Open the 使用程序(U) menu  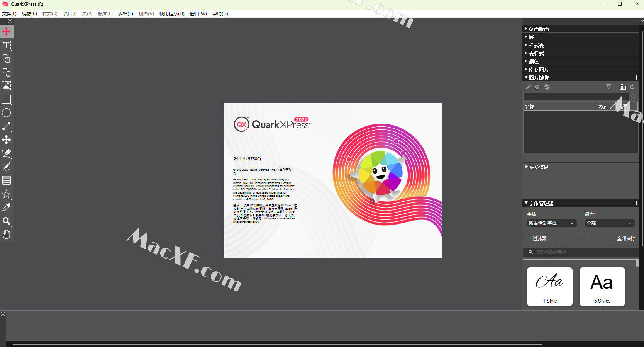tap(172, 14)
